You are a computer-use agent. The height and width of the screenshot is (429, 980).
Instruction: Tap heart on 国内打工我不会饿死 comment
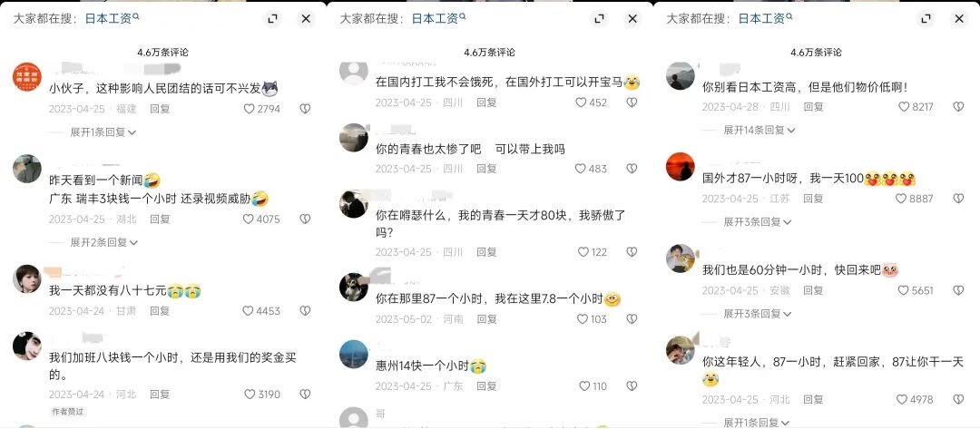(x=582, y=102)
